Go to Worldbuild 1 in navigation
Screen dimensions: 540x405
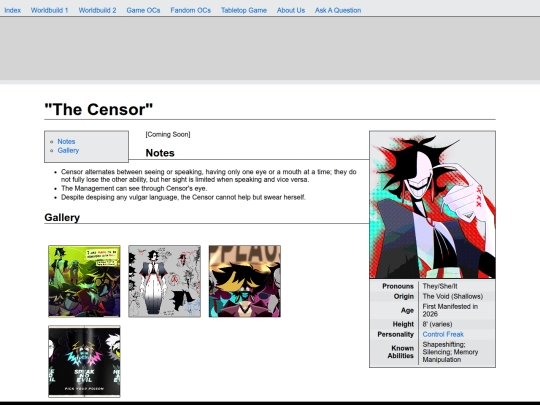click(50, 10)
